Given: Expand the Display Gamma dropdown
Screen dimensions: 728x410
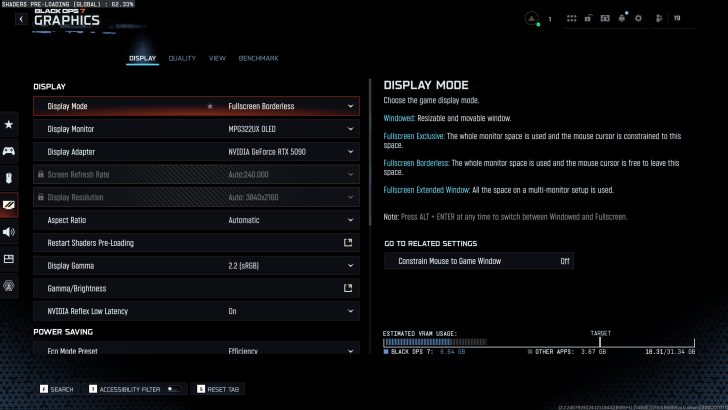Looking at the screenshot, I should pyautogui.click(x=351, y=265).
